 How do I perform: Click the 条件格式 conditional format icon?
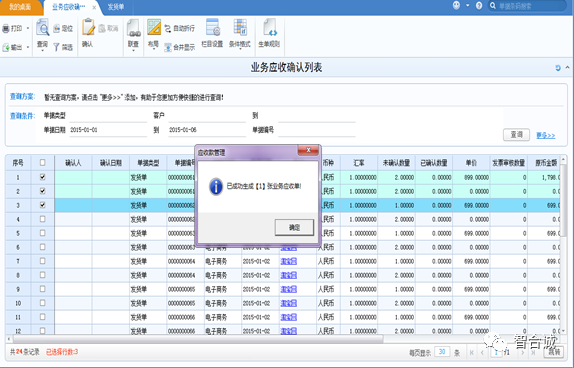240,27
